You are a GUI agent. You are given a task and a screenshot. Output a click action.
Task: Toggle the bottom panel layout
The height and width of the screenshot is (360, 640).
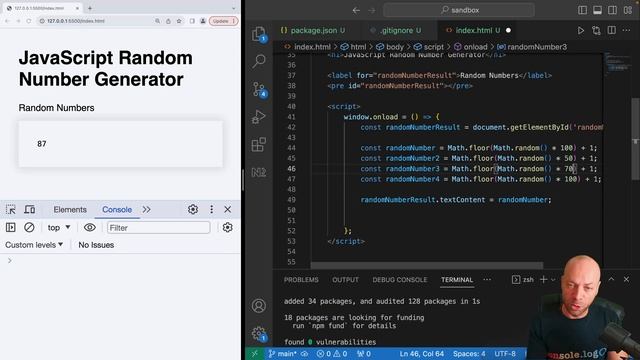597,10
